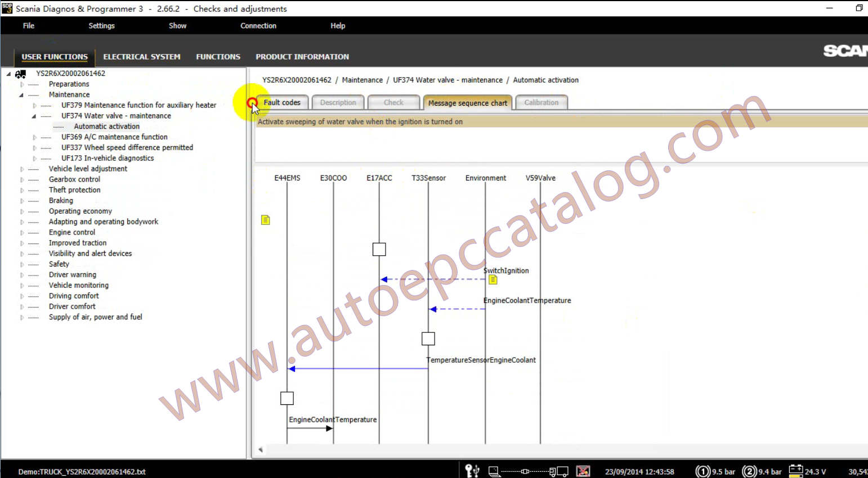
Task: Open the Connection menu
Action: click(258, 26)
